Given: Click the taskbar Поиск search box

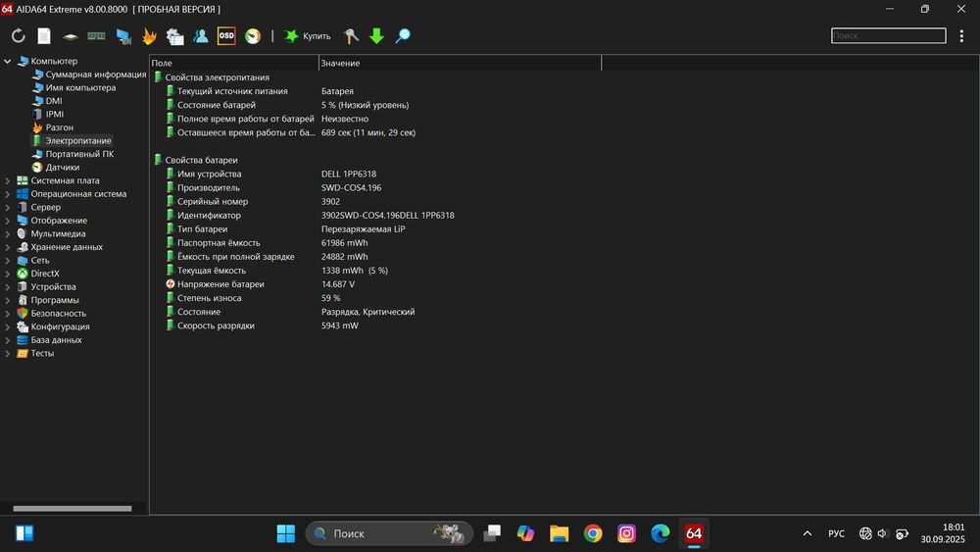Looking at the screenshot, I should click(389, 534).
